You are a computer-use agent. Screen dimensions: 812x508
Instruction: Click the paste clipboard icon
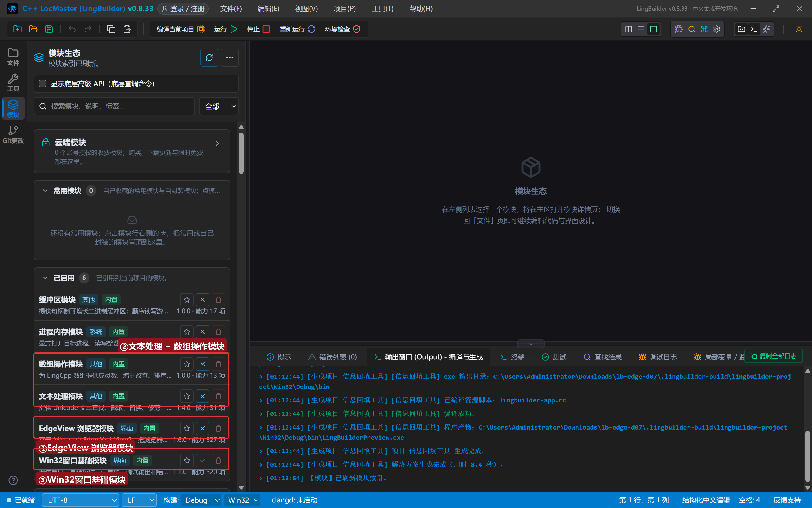(127, 29)
